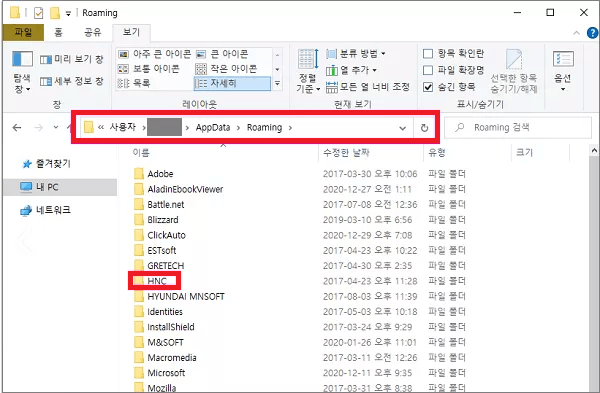Click Roaming in the address path

pyautogui.click(x=264, y=127)
